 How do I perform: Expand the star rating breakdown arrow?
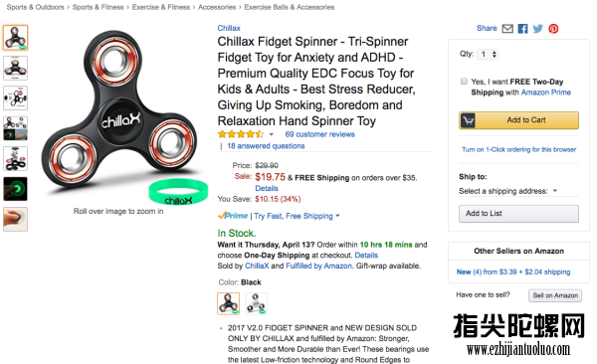(272, 134)
